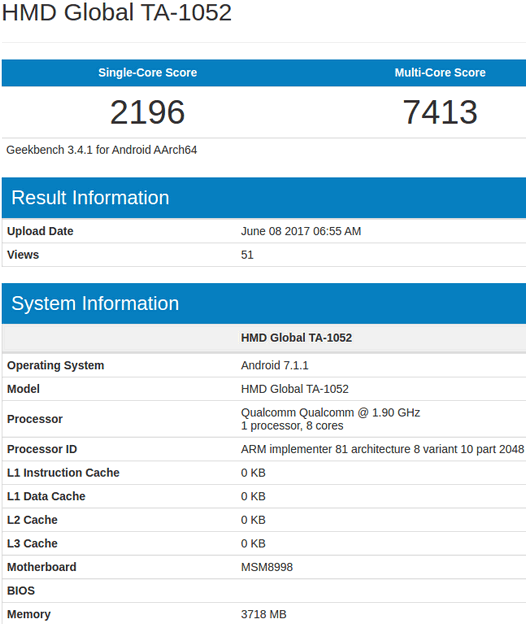
Task: Click the single-core score 2196
Action: pos(148,112)
